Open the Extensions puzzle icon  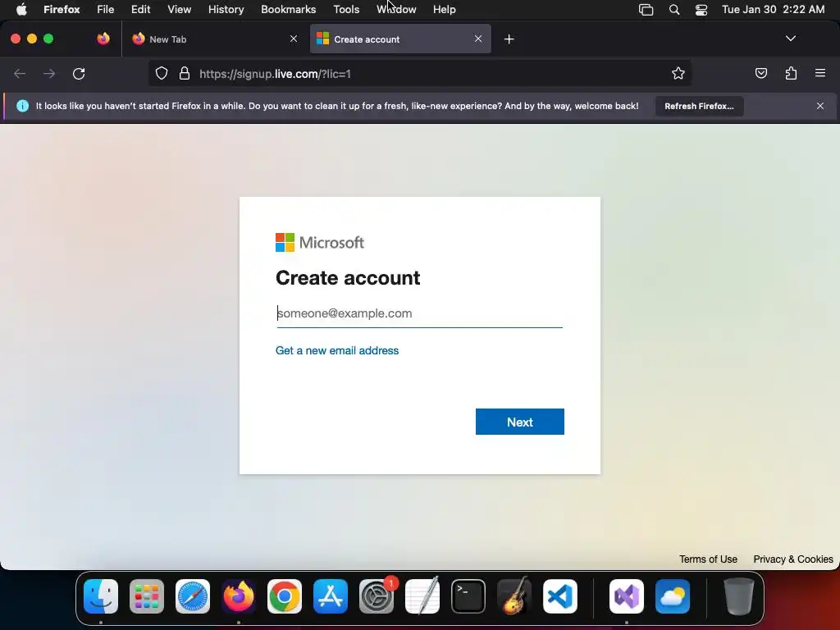(791, 73)
